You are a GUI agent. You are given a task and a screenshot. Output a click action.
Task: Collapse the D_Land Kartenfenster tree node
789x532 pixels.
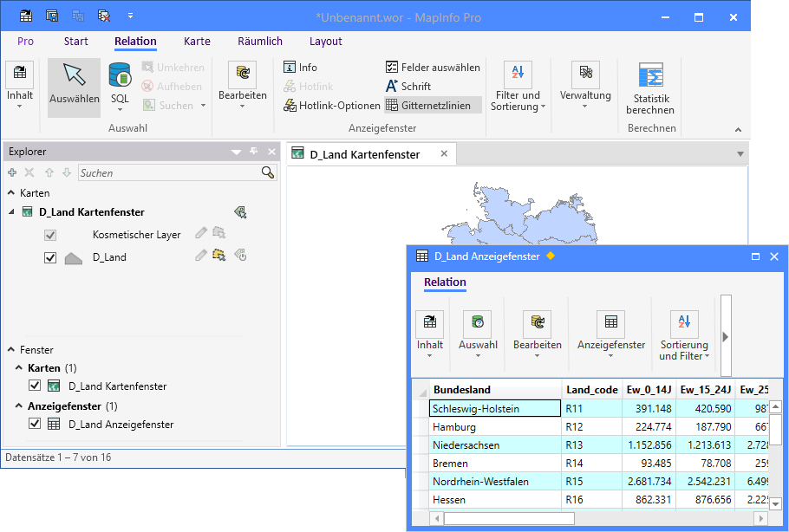(11, 212)
